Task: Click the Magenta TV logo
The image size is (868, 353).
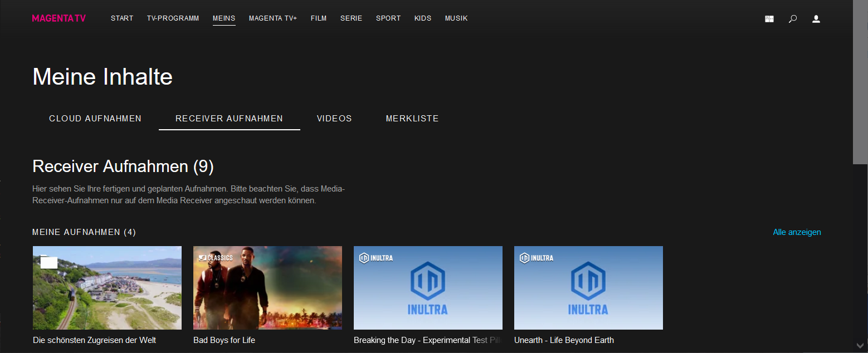Action: click(59, 18)
